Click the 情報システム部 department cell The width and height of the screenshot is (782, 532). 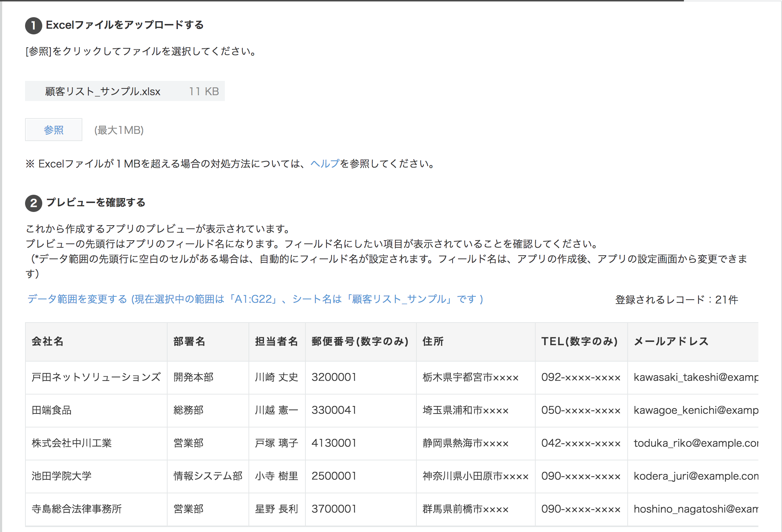(208, 476)
